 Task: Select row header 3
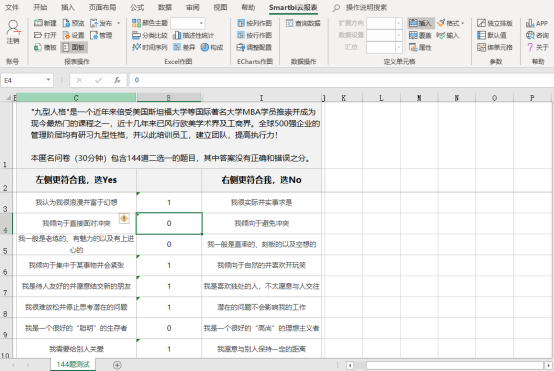6,203
